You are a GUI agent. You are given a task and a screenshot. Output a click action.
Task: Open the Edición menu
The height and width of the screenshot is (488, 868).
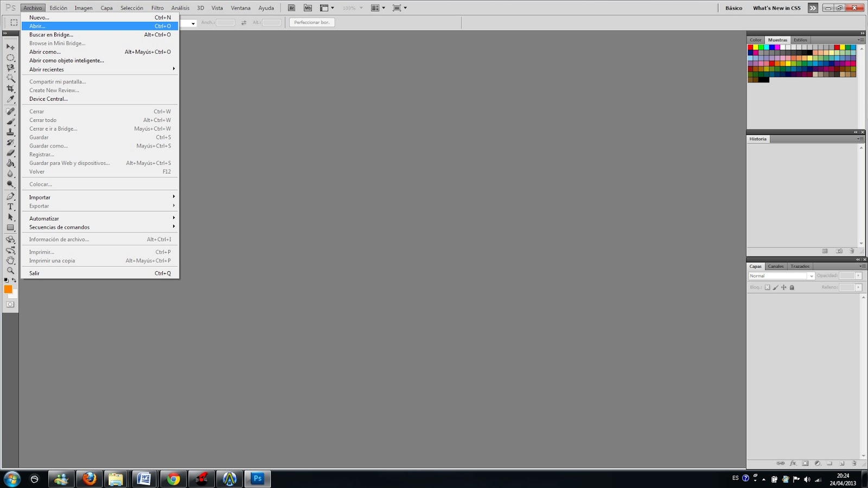pos(59,8)
